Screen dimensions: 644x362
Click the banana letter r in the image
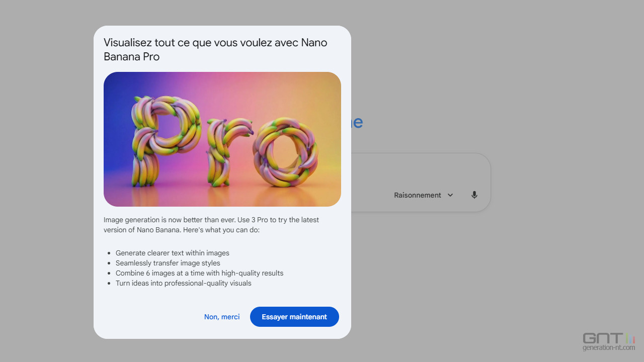(x=226, y=151)
